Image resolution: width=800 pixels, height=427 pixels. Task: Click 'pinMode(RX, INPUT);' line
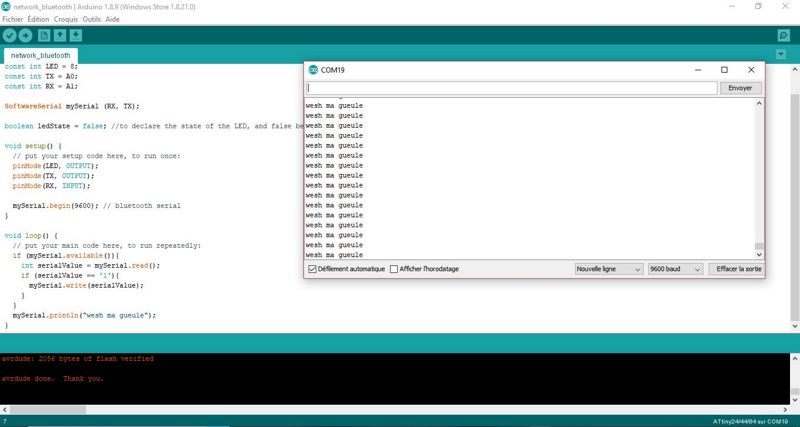point(52,186)
